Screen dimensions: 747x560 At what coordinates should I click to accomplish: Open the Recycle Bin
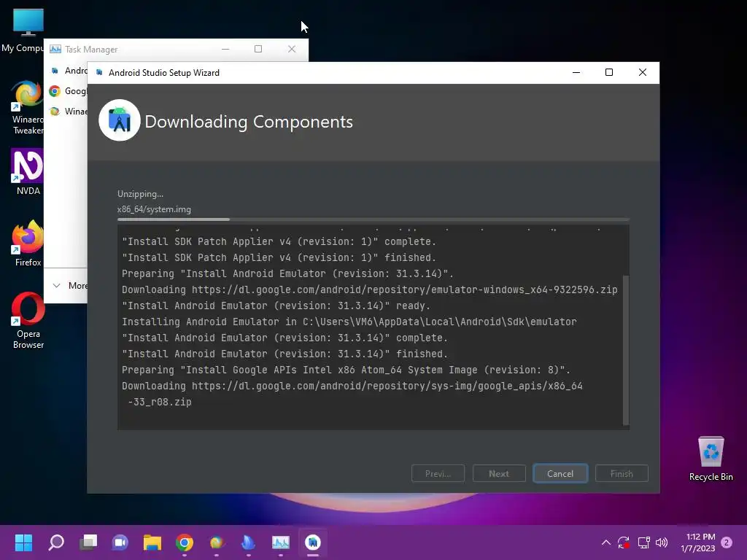[711, 459]
